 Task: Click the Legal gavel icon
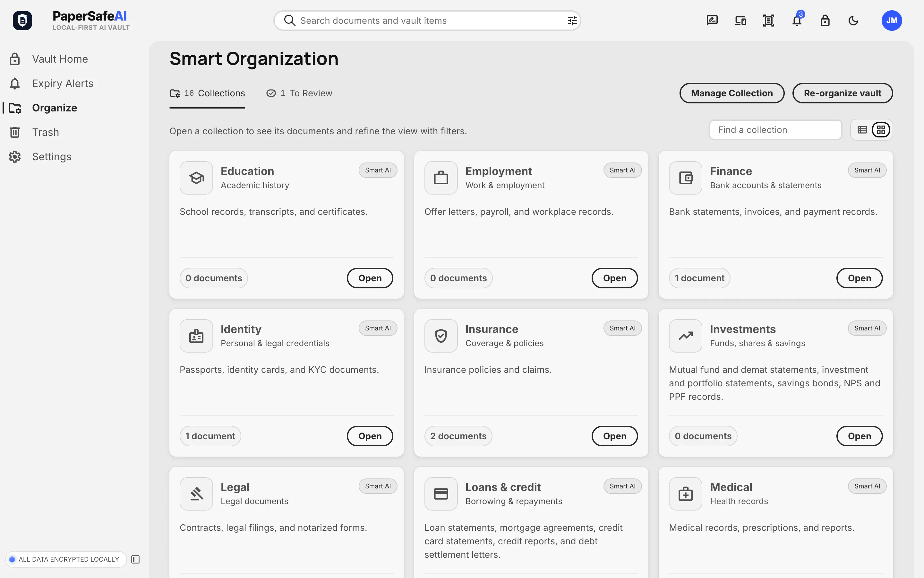point(196,494)
